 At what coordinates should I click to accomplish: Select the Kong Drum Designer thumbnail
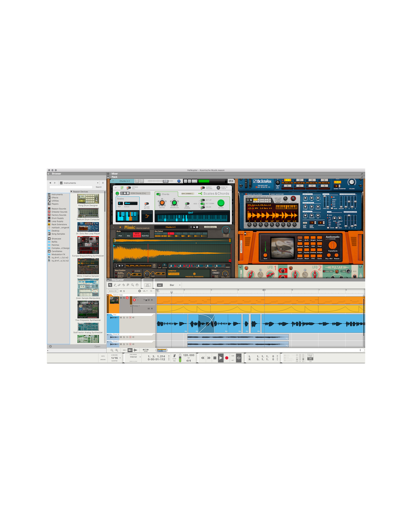88,199
